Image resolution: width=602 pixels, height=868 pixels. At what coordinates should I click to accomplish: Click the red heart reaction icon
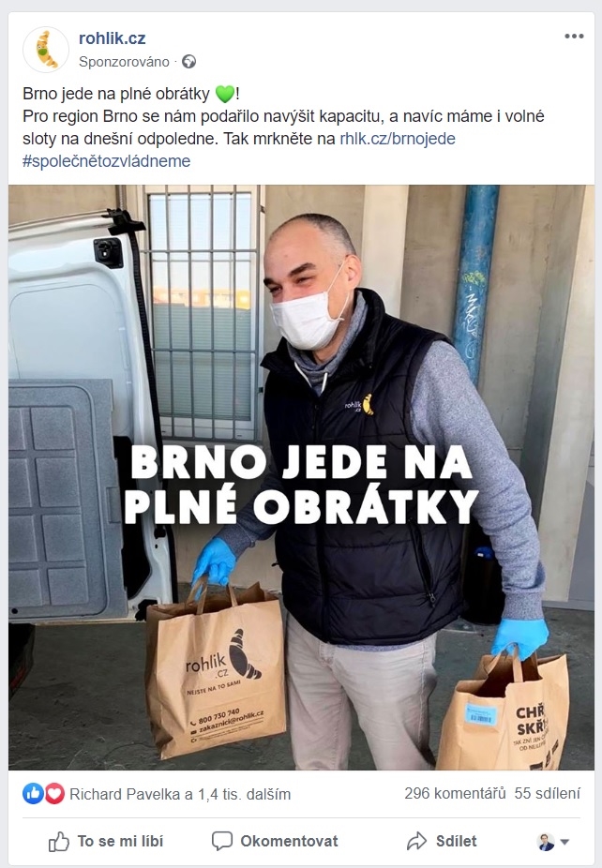click(53, 794)
